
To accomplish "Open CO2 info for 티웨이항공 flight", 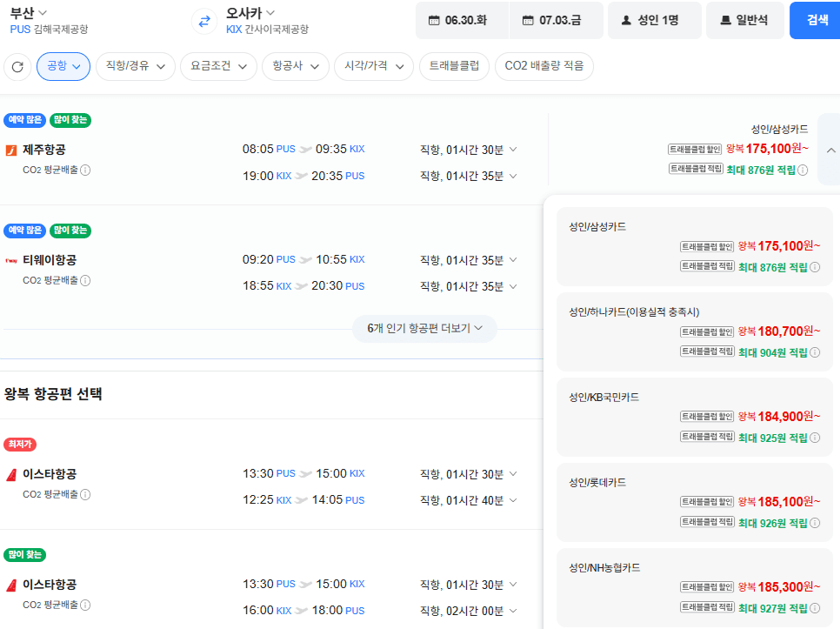I will pyautogui.click(x=85, y=281).
